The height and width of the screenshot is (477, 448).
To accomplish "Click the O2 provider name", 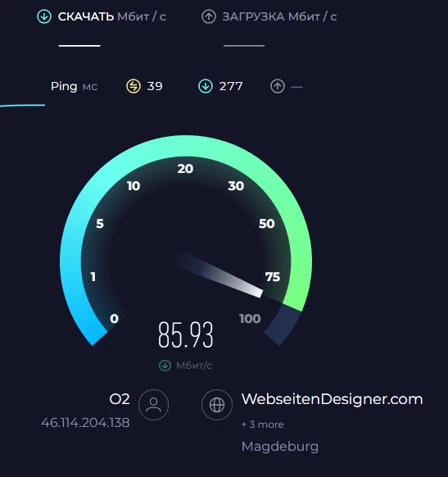I will (120, 399).
